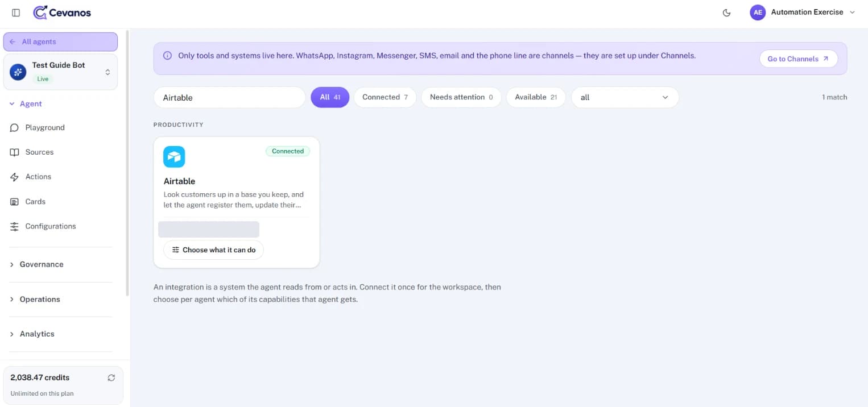This screenshot has height=407, width=868.
Task: Open the agent switcher chevron
Action: [x=108, y=72]
